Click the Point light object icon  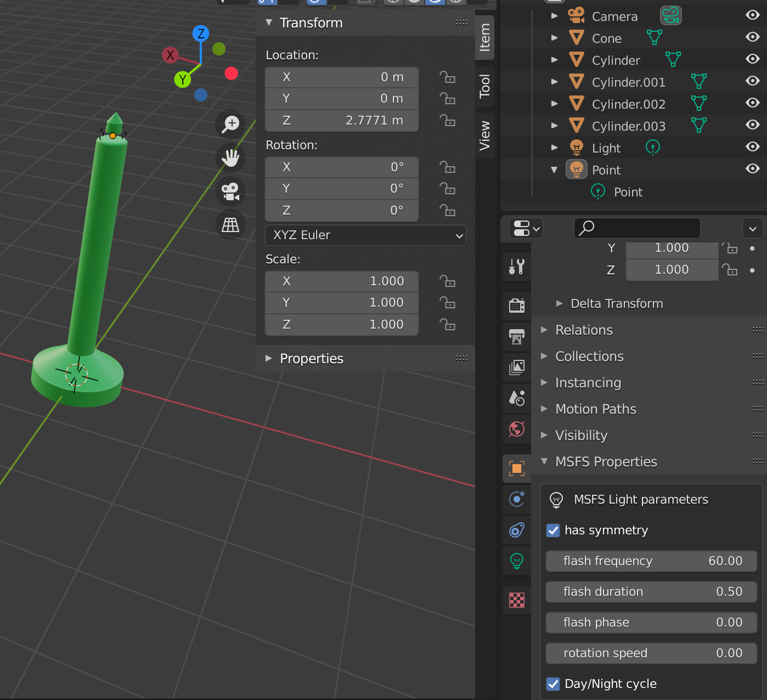(576, 169)
